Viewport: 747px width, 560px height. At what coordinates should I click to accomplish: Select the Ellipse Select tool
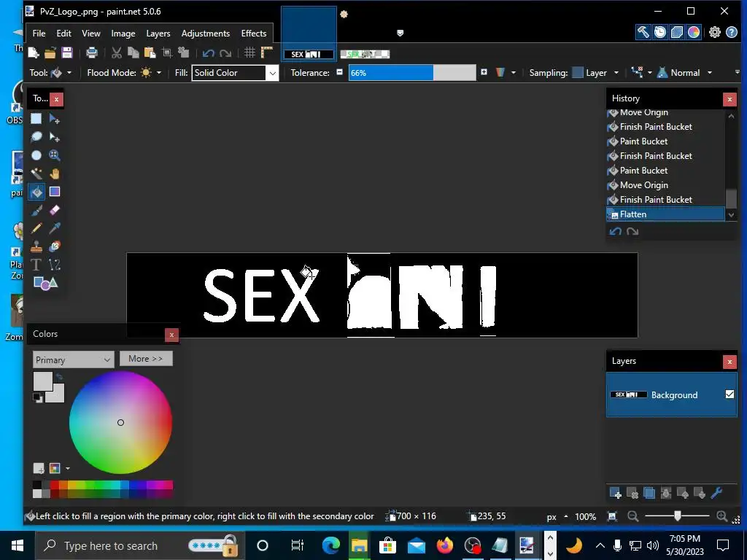(36, 155)
